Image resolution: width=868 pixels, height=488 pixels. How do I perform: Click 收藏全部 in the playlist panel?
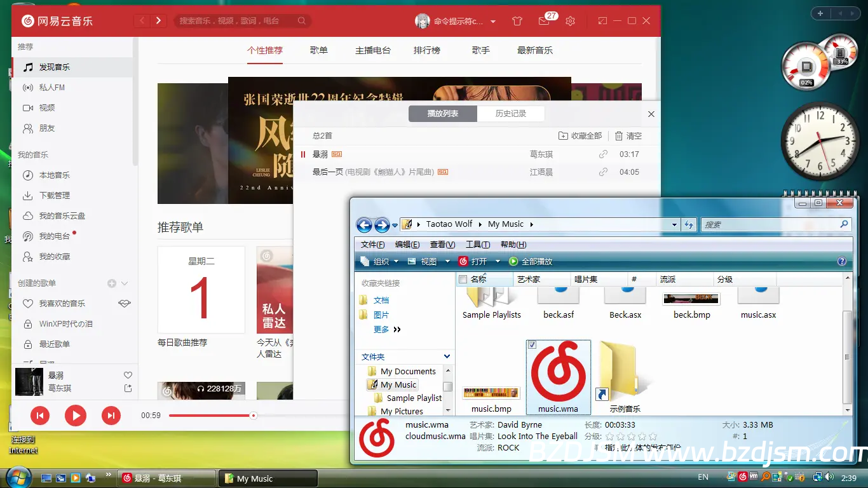click(x=580, y=136)
